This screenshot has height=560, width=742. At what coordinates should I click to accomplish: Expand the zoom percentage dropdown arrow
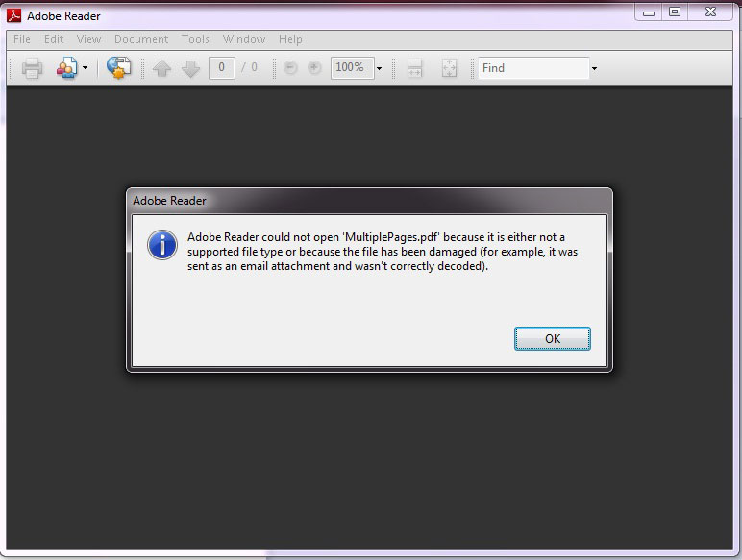click(379, 68)
